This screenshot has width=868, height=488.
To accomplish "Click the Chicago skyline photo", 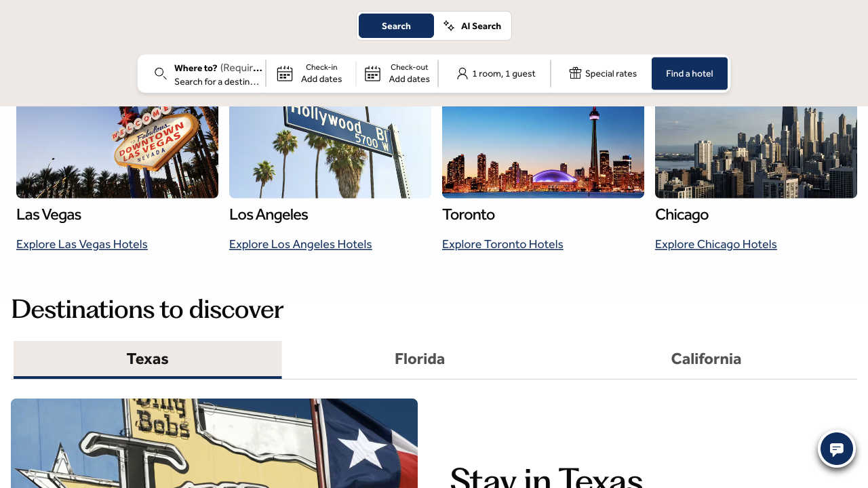I will [756, 152].
